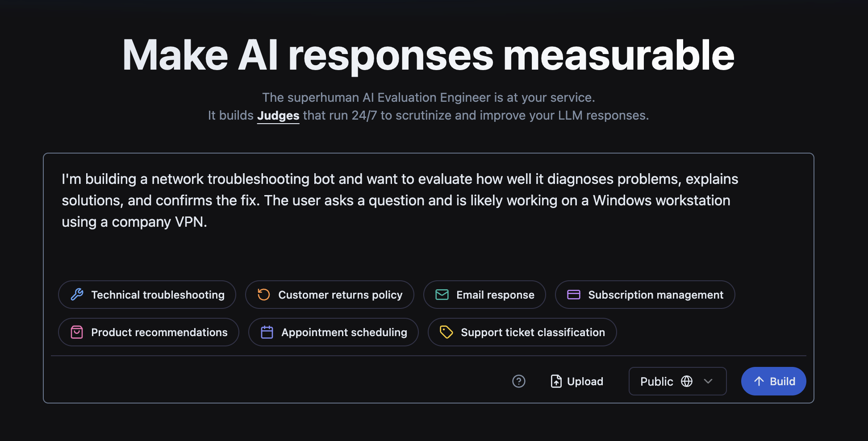Select the Technical troubleshooting example chip
Image resolution: width=868 pixels, height=441 pixels.
147,295
